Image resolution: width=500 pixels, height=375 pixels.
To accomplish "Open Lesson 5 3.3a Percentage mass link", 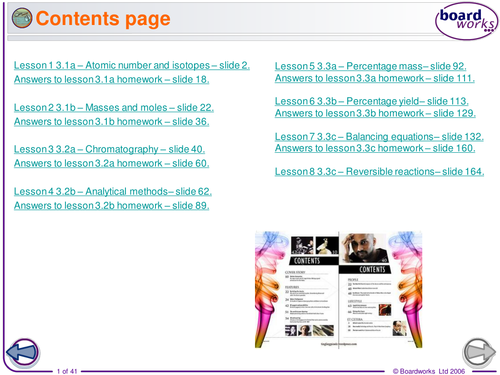I will click(x=370, y=66).
